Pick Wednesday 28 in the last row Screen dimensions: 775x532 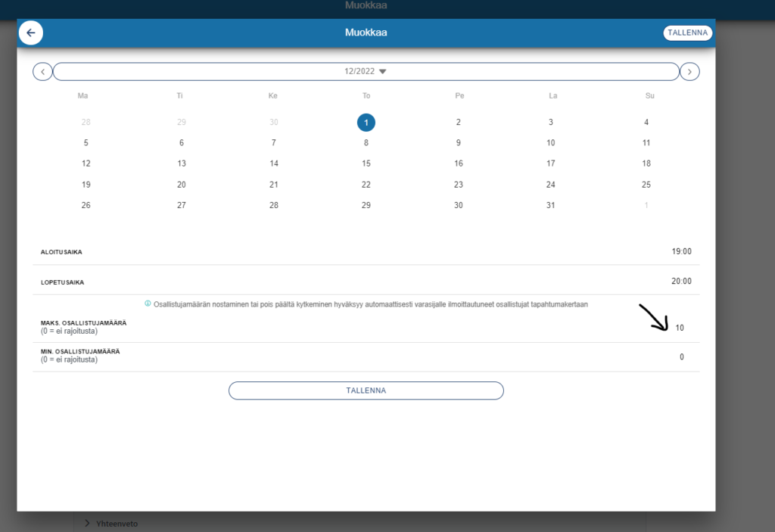coord(274,205)
